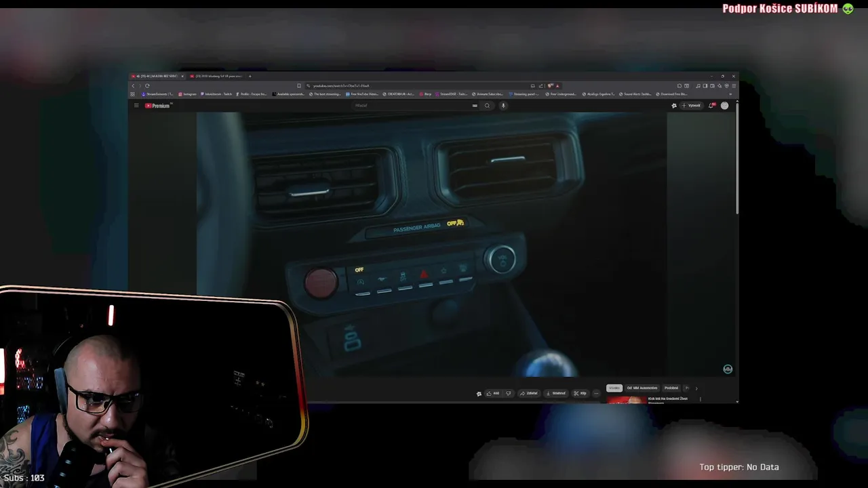Select the Podobné filter chip
This screenshot has width=868, height=488.
pyautogui.click(x=671, y=388)
